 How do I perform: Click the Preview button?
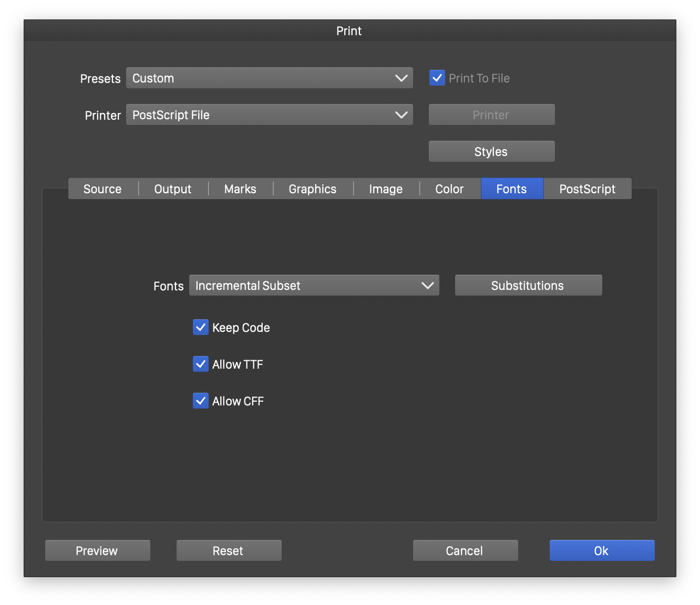pyautogui.click(x=97, y=551)
